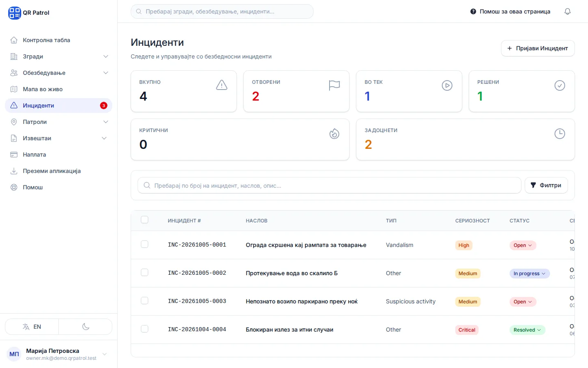Open the Марија Петровска account menu
Viewport: 588px width, 368px height.
[x=58, y=354]
